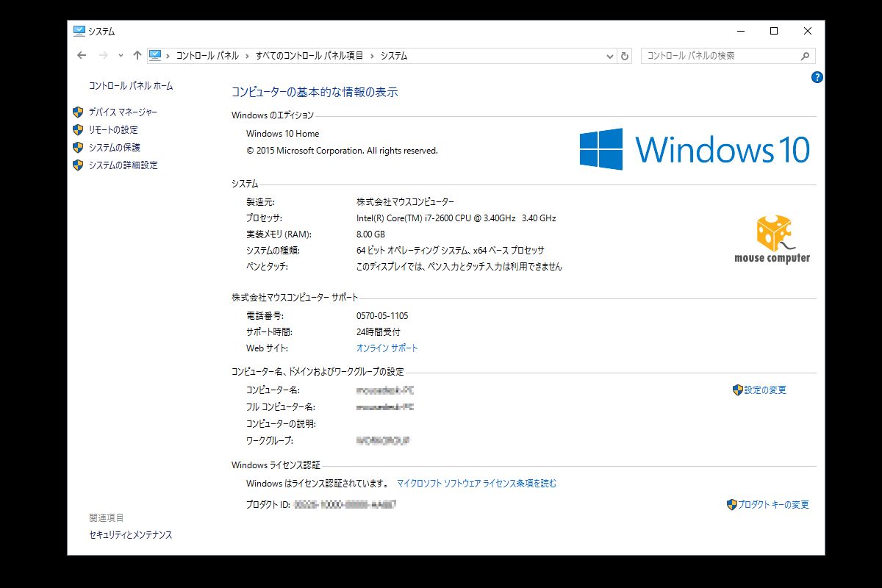Image resolution: width=882 pixels, height=588 pixels.
Task: Expand the address bar history dropdown
Action: (609, 56)
